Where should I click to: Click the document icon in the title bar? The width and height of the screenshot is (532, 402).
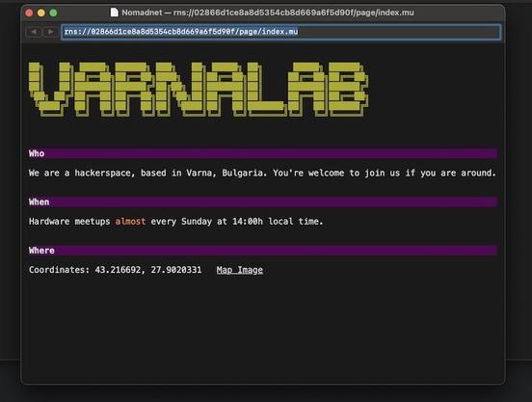click(115, 13)
